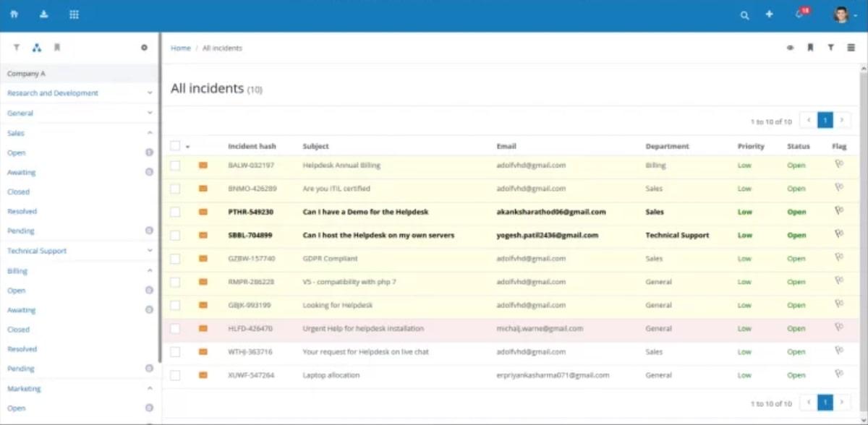The height and width of the screenshot is (425, 868).
Task: Toggle the select-all checkbox in table header
Action: (x=175, y=146)
